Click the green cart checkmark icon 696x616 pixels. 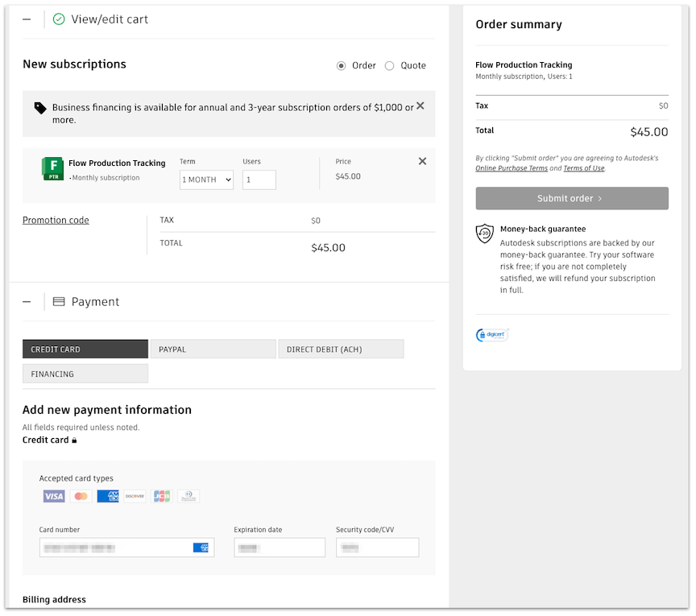tap(59, 19)
